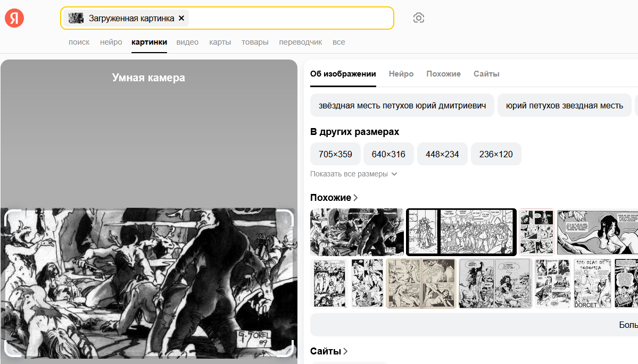The image size is (638, 364).
Task: Open the товары navigation tab
Action: click(255, 43)
